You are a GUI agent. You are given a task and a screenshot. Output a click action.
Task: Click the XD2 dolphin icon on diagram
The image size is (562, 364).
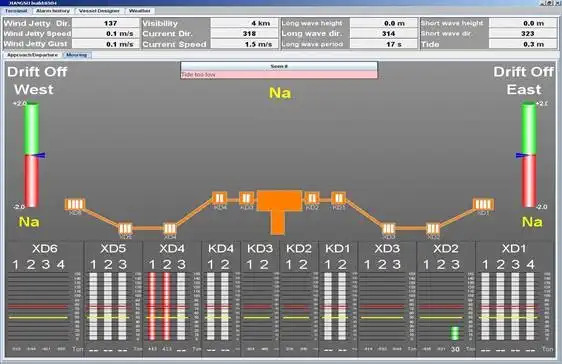(x=433, y=228)
